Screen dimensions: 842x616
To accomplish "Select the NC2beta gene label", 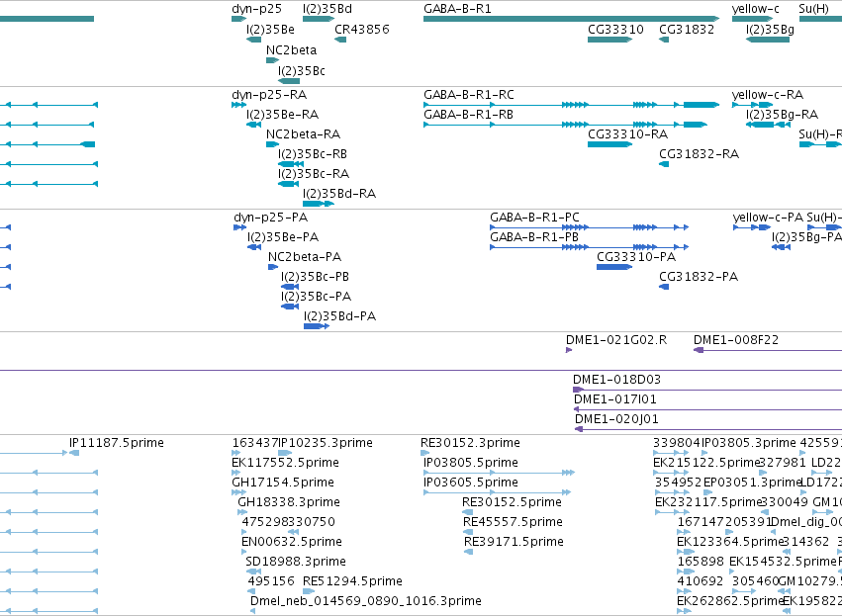I will (x=292, y=50).
